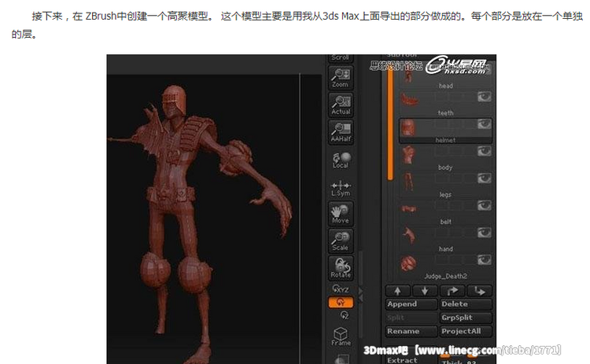Hide the helmet subtool via eye icon

pos(485,124)
